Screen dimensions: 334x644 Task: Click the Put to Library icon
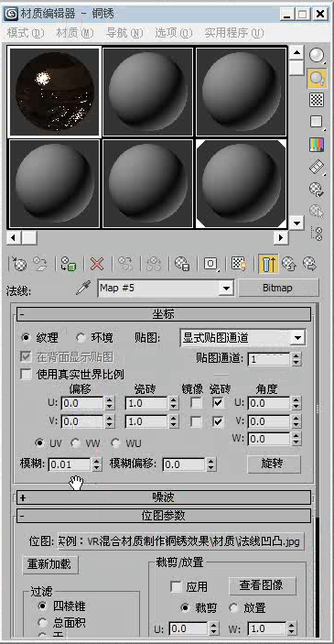(182, 264)
